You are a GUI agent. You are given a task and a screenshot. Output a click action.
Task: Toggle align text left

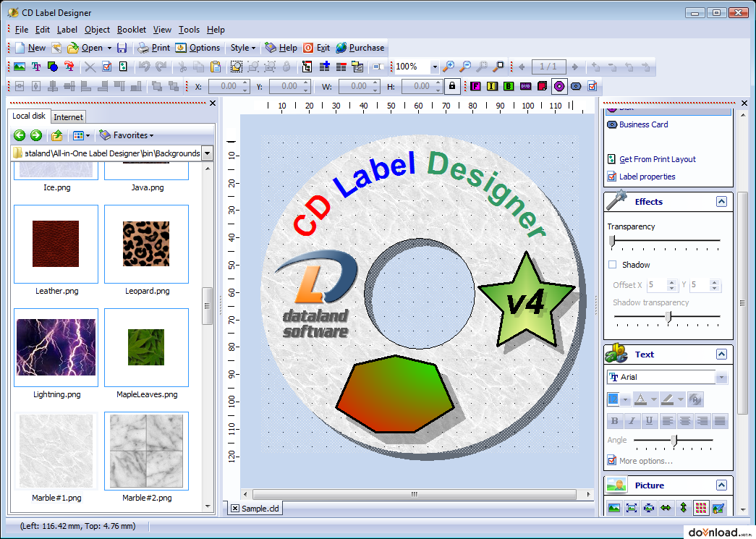click(668, 421)
